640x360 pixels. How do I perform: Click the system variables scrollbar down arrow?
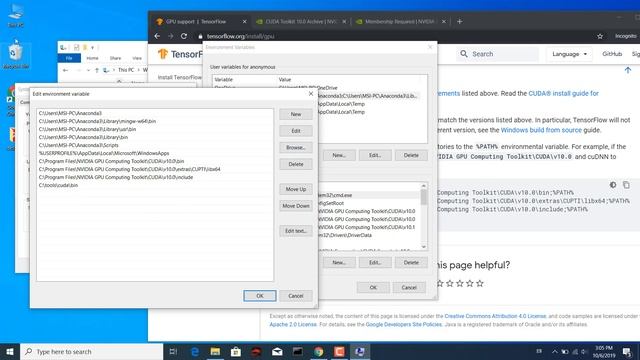(424, 246)
